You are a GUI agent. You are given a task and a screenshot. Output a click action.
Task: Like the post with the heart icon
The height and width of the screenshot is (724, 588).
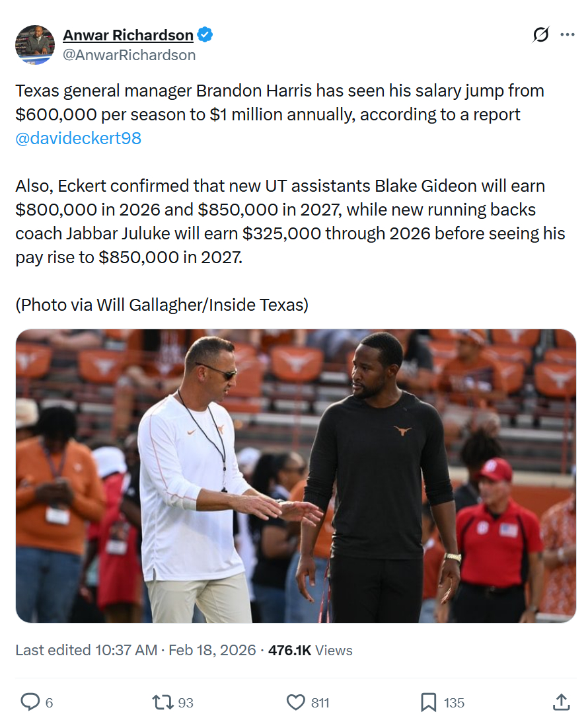tap(296, 702)
